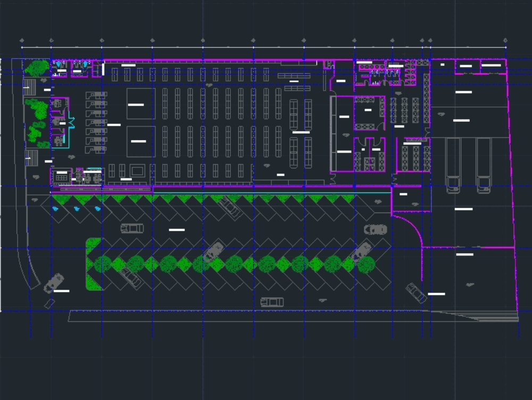Select the leftmost cyan accessible parking symbol
Screen dimensions: 532x400
pos(56,209)
